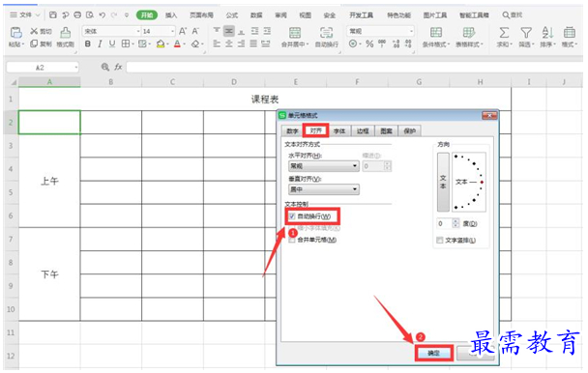Click the bottom align icon

[x=242, y=32]
